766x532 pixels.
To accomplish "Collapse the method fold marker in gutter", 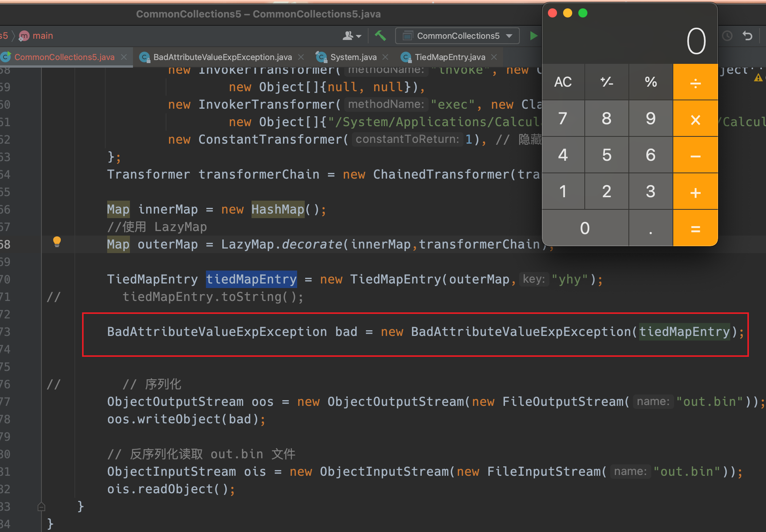I will [42, 507].
